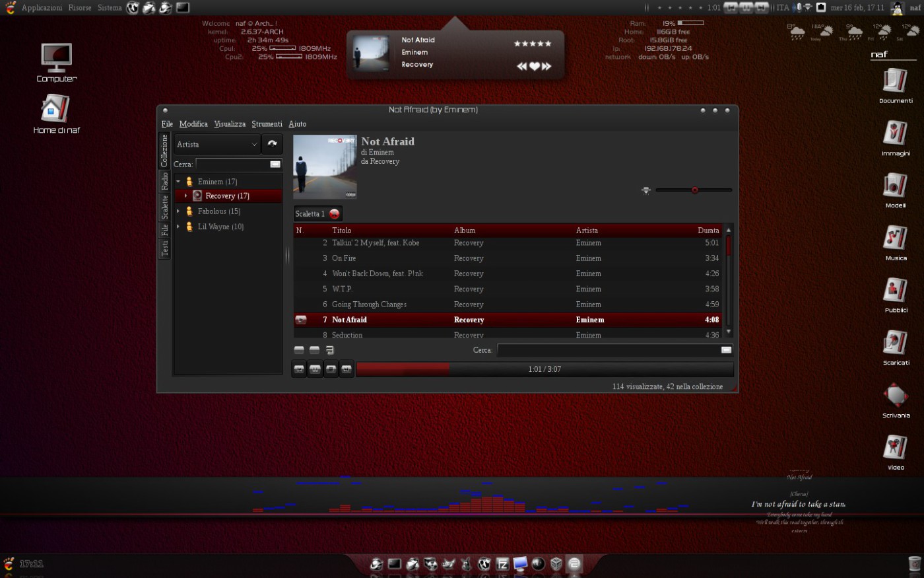This screenshot has height=578, width=924.
Task: Expand the Fabolous artist node
Action: (x=178, y=211)
